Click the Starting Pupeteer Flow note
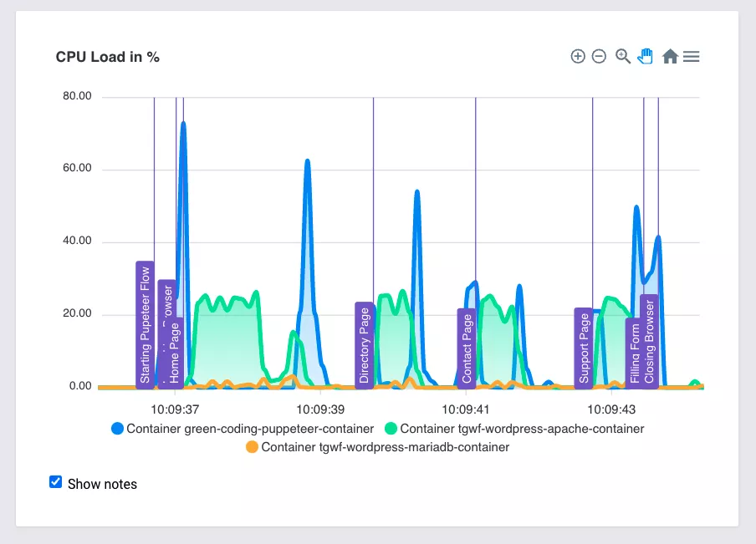This screenshot has width=756, height=544. (x=146, y=325)
